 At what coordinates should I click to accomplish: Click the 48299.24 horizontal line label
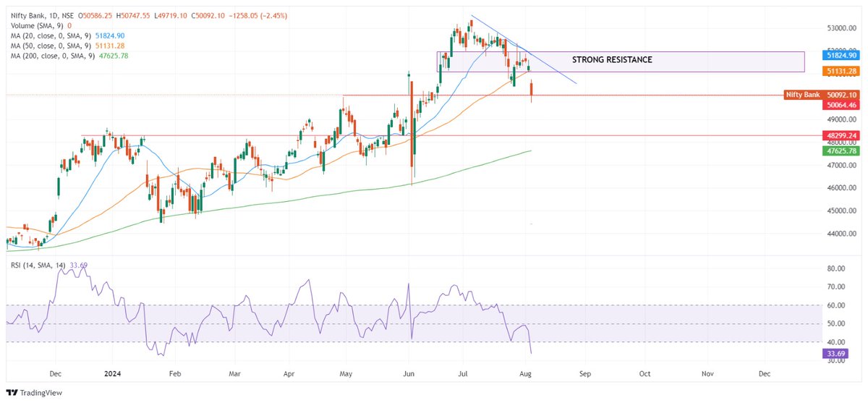(x=841, y=135)
